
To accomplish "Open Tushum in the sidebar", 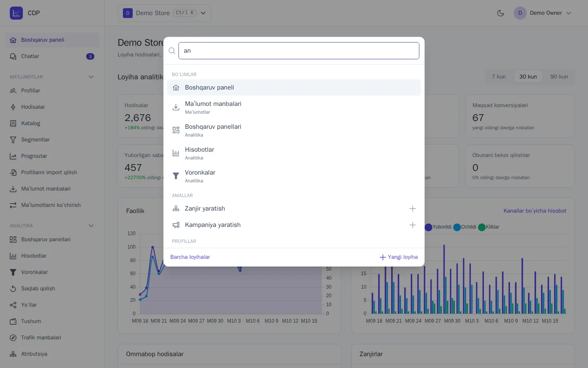I will click(x=52, y=321).
